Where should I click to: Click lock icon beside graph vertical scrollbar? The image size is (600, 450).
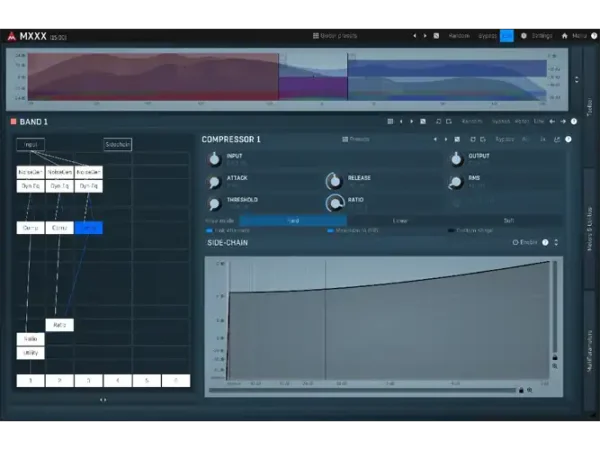pyautogui.click(x=555, y=357)
